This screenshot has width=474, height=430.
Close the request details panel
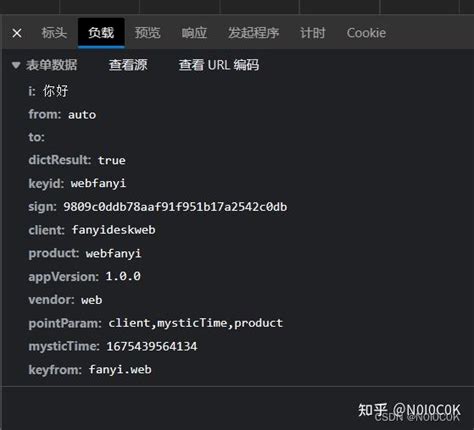17,33
